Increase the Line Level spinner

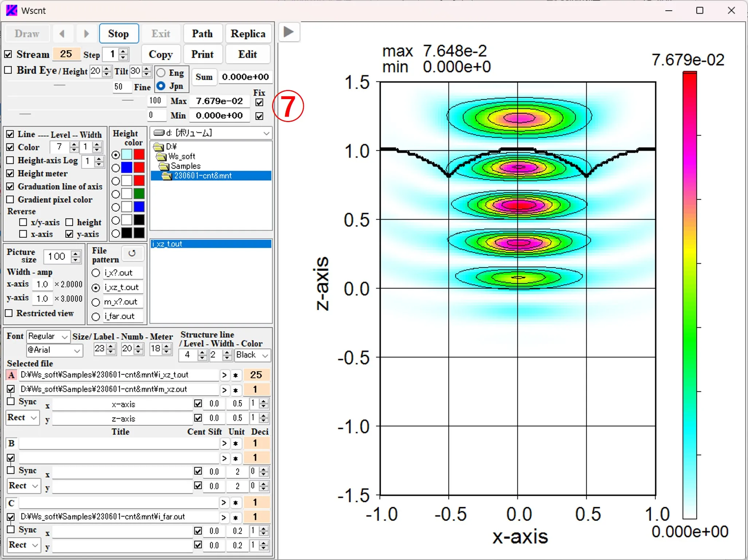tap(74, 144)
